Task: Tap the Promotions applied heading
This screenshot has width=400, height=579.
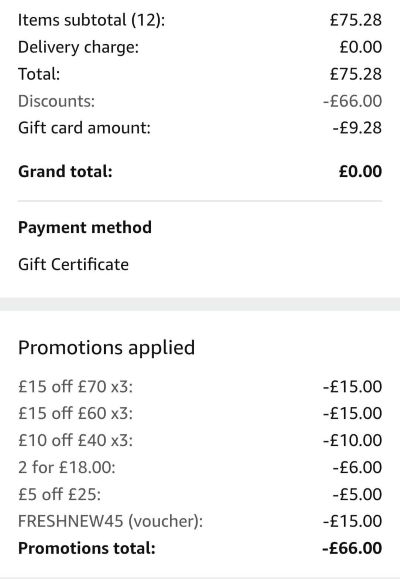Action: tap(106, 348)
